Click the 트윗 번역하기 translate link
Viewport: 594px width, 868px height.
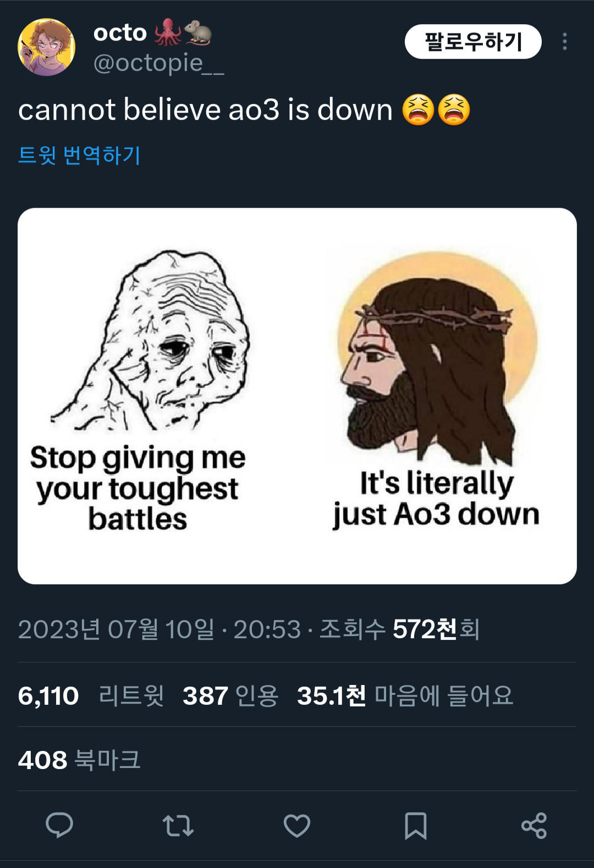click(x=80, y=156)
